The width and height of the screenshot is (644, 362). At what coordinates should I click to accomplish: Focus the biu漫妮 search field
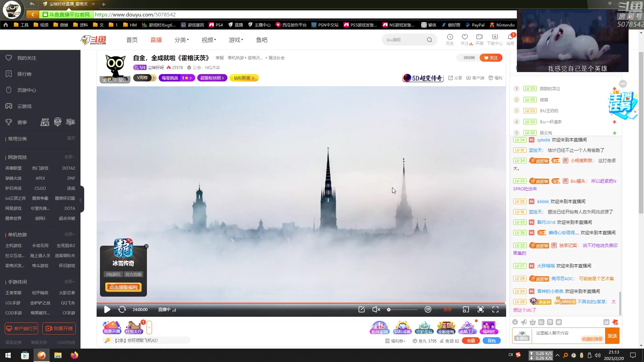tap(404, 40)
